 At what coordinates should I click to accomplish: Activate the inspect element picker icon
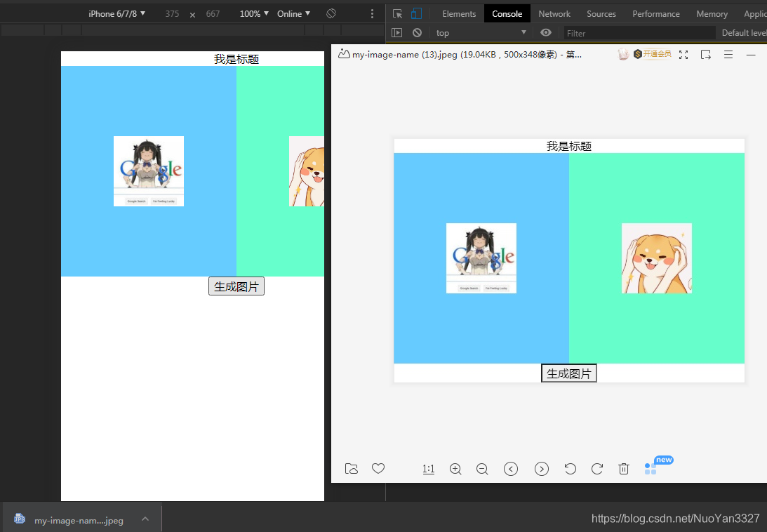[397, 14]
